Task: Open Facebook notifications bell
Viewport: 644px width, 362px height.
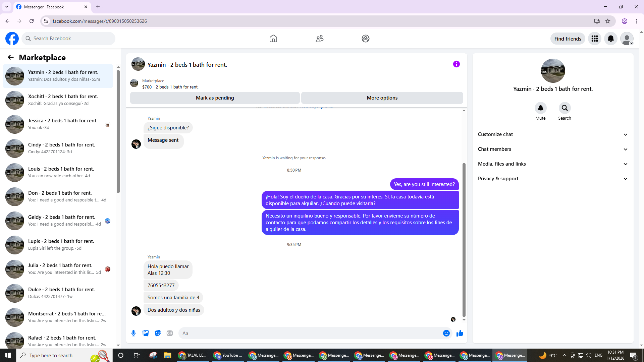Action: 610,39
